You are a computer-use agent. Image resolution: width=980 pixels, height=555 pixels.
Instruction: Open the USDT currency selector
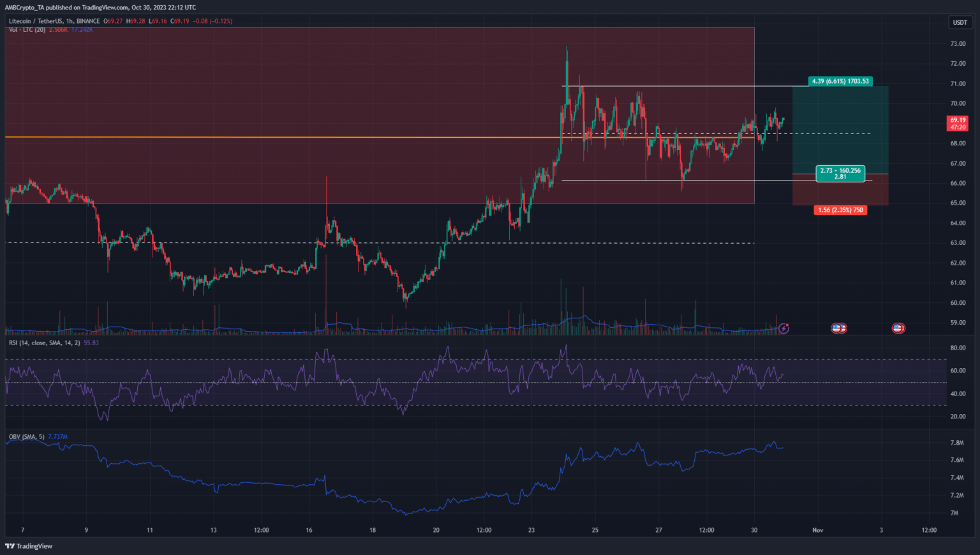[x=960, y=22]
